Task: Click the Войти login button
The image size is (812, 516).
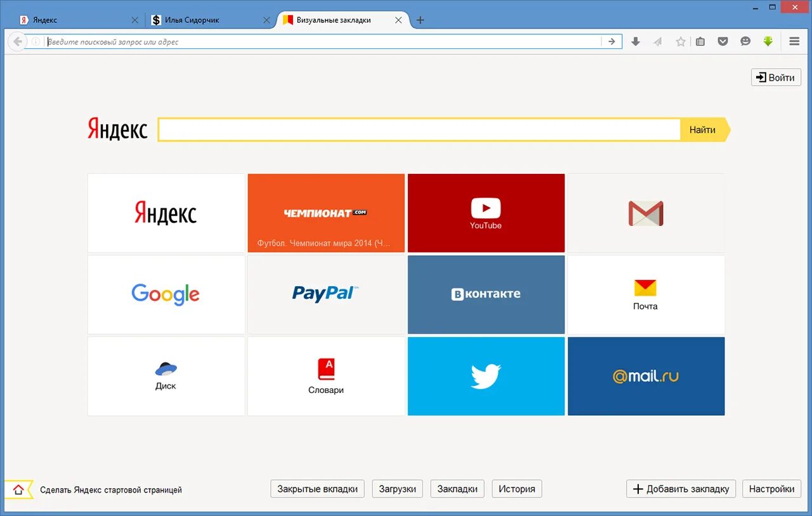Action: [x=776, y=77]
